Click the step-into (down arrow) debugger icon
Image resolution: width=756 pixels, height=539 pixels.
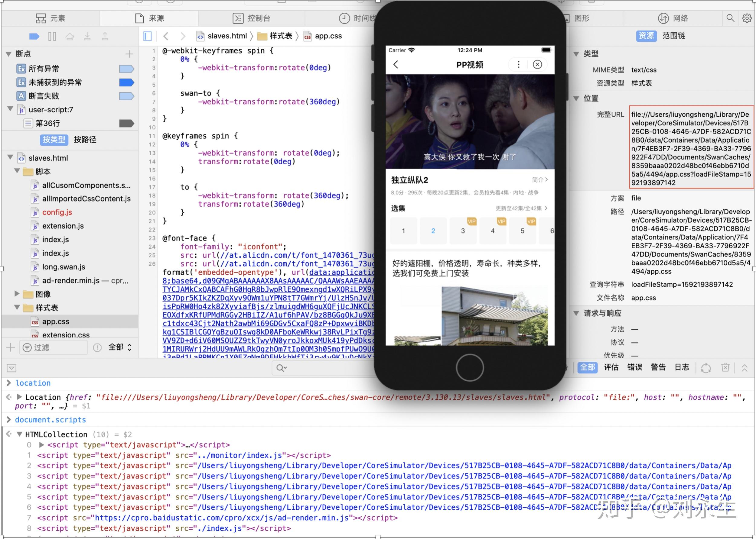click(88, 36)
